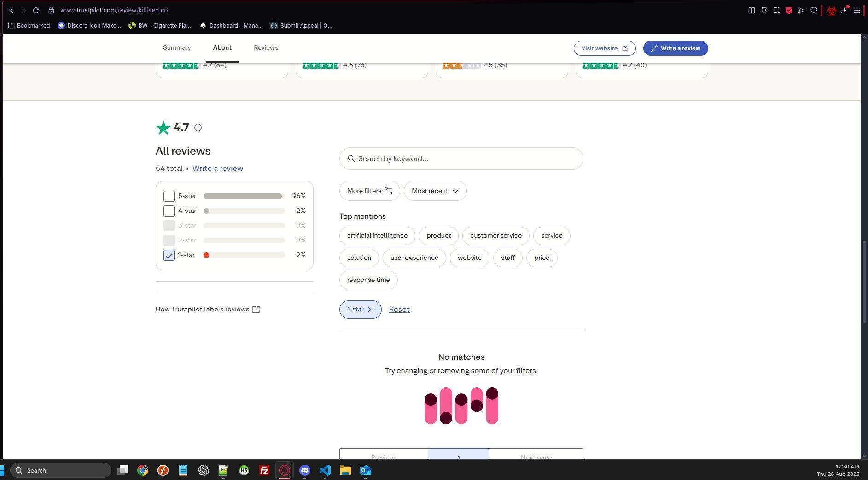Filter by user experience mention
This screenshot has height=480, width=868.
(414, 258)
